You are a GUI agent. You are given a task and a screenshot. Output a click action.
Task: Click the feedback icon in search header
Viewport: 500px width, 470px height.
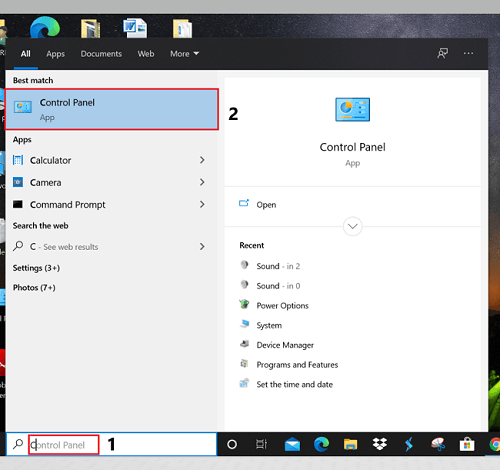click(443, 53)
